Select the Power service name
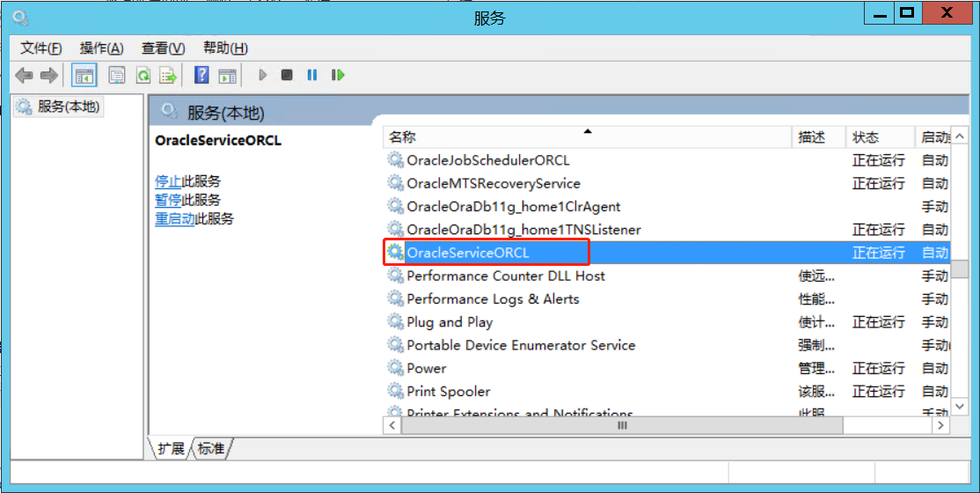 [427, 369]
